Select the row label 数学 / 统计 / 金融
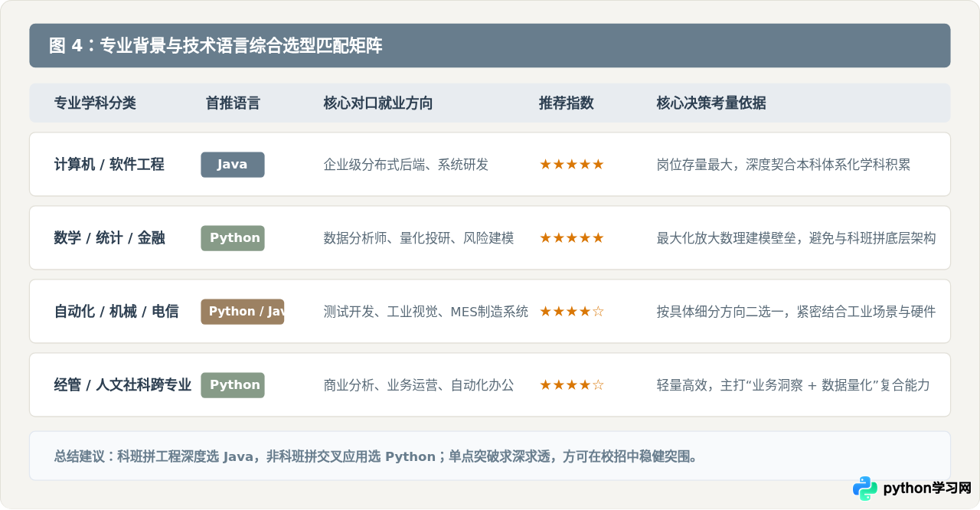980x510 pixels. click(x=109, y=238)
